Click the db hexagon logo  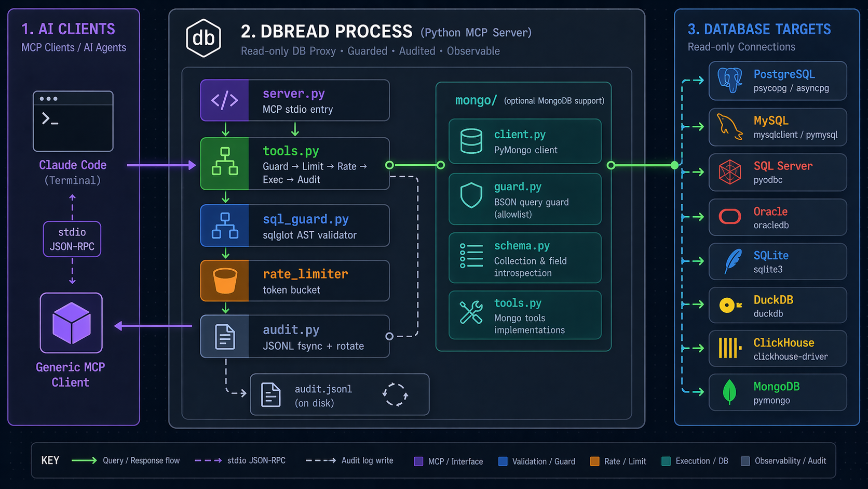[203, 37]
